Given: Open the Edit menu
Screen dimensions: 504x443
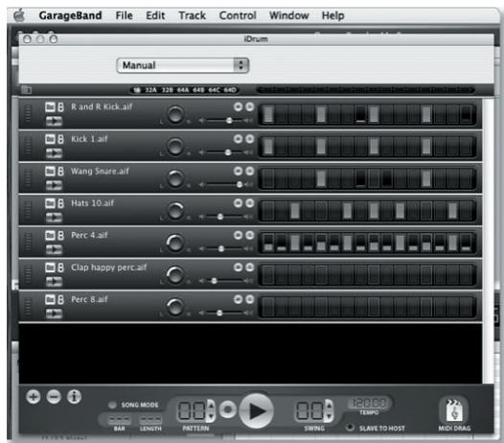Looking at the screenshot, I should click(155, 15).
